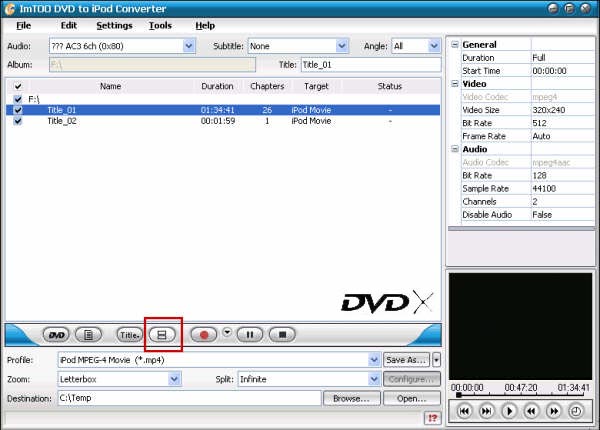Viewport: 600px width, 430px height.
Task: Click the Name column header
Action: (111, 86)
